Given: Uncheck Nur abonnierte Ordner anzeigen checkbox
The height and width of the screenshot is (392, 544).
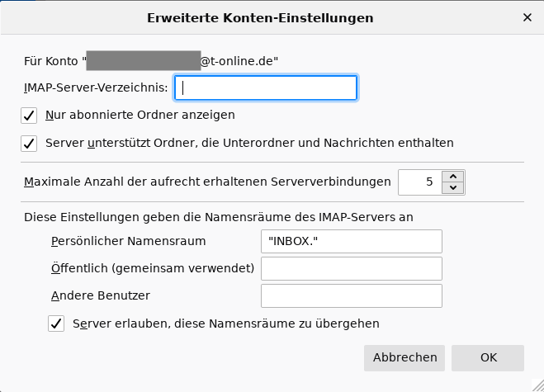Looking at the screenshot, I should 30,115.
